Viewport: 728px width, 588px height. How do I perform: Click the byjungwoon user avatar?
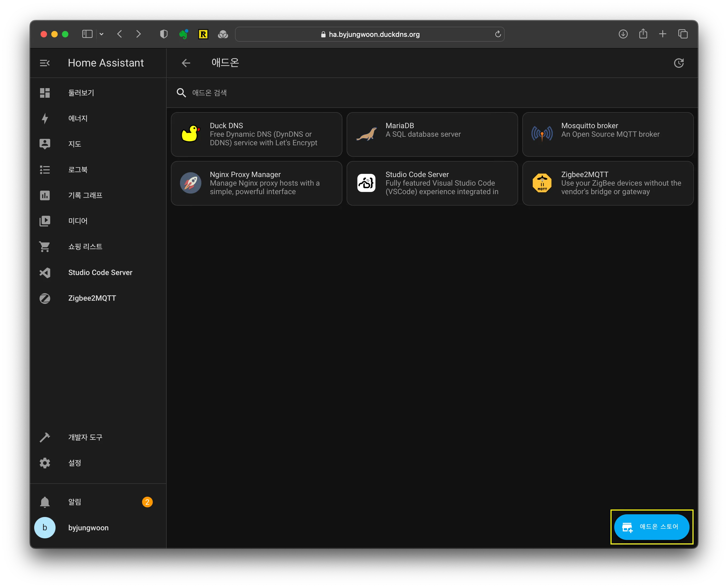[x=45, y=528]
